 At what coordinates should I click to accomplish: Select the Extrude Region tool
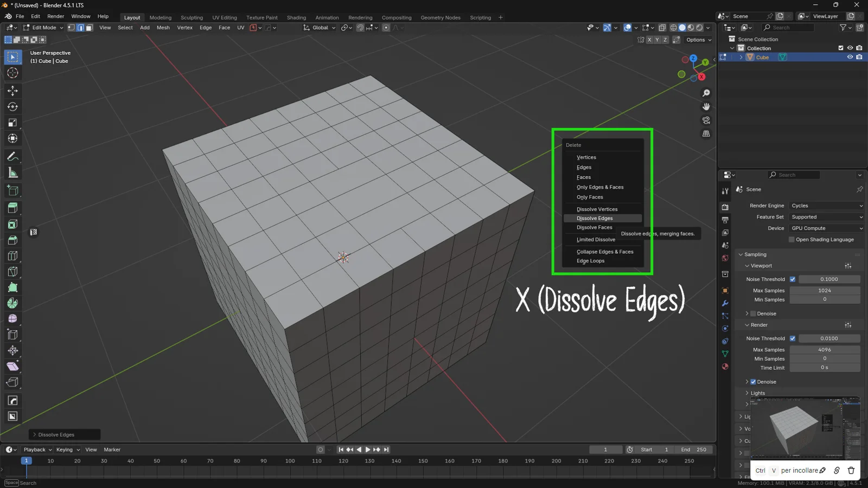12,208
